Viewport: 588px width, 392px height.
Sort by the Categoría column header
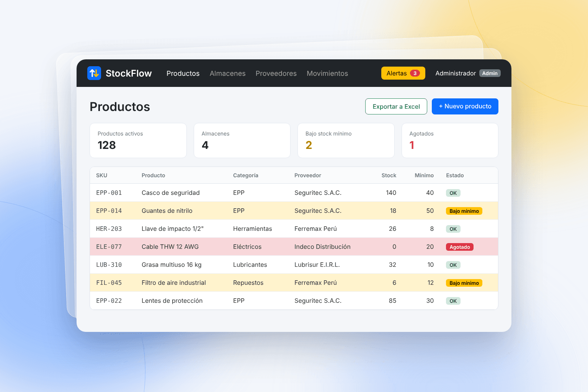(x=246, y=175)
